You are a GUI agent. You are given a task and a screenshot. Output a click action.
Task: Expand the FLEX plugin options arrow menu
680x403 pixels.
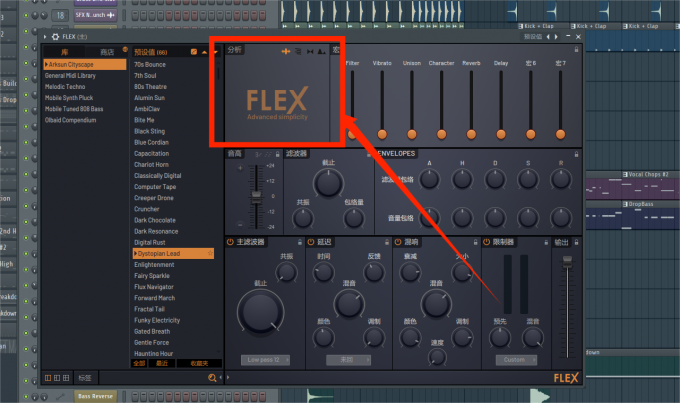(x=45, y=37)
